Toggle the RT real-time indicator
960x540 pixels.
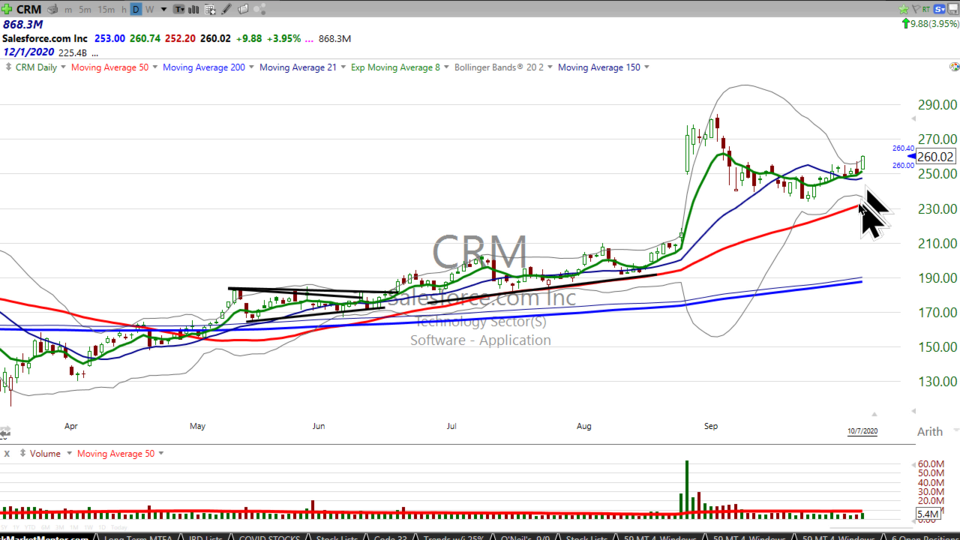click(x=926, y=9)
